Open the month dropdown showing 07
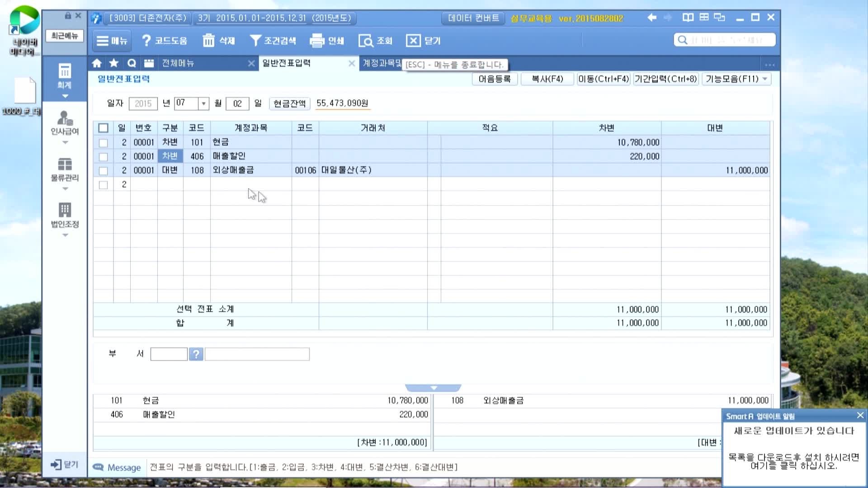The image size is (868, 488). point(203,103)
